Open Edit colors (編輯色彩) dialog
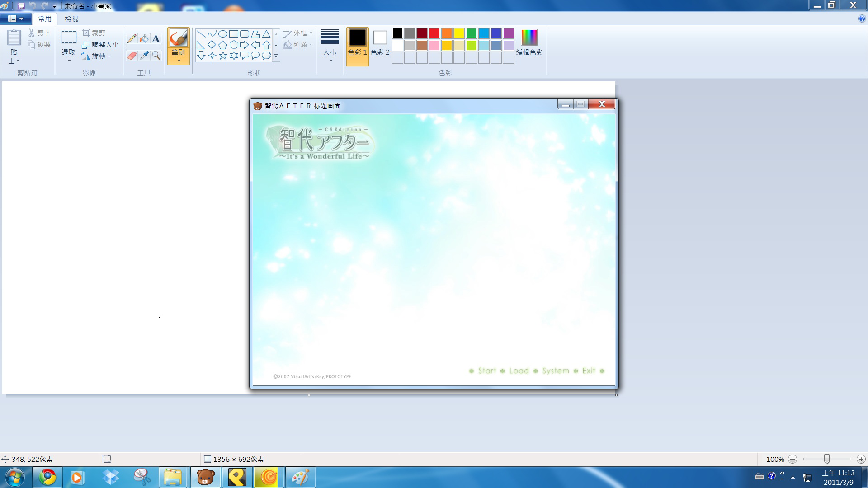 coord(529,43)
